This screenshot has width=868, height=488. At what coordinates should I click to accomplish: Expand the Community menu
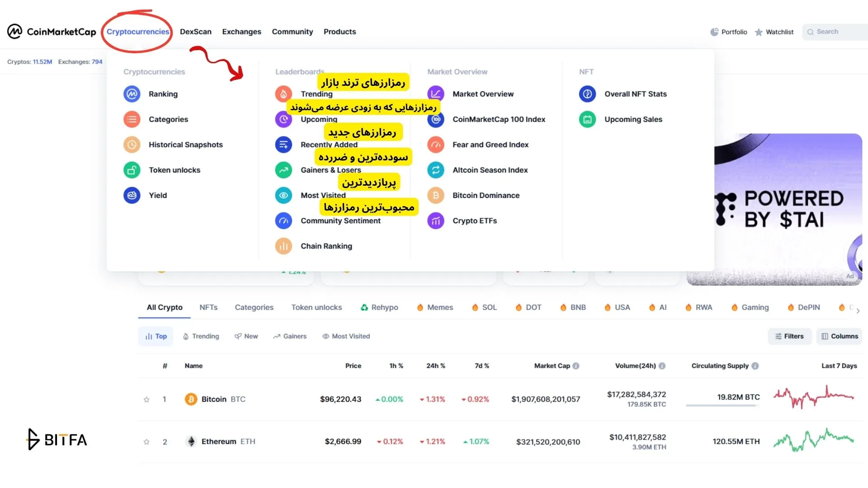tap(292, 32)
